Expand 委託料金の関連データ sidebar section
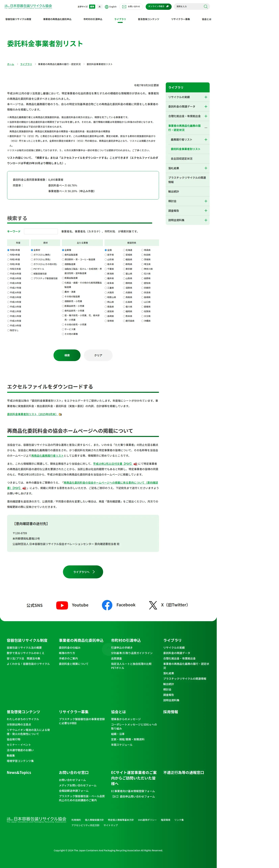Image resolution: width=279 pixels, height=868 pixels. (206, 107)
